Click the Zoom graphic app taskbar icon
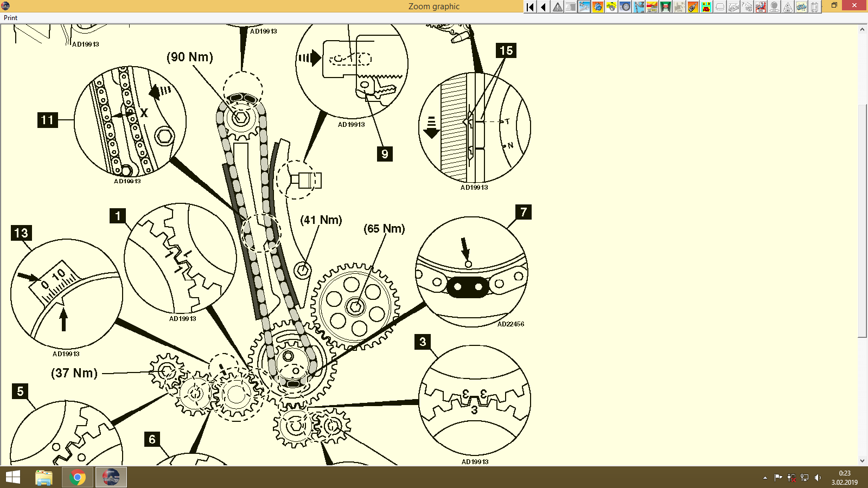 pos(111,478)
